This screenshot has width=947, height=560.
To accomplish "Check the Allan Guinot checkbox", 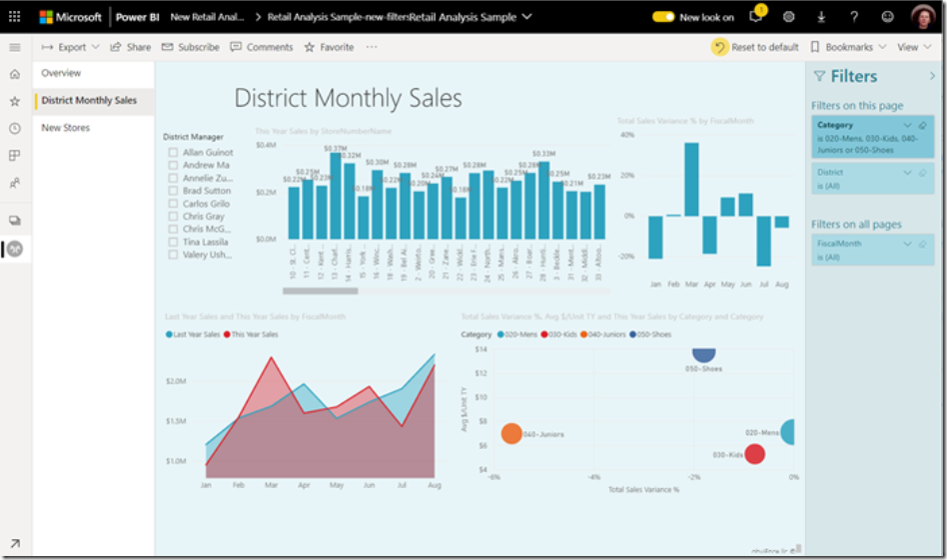I will click(173, 153).
